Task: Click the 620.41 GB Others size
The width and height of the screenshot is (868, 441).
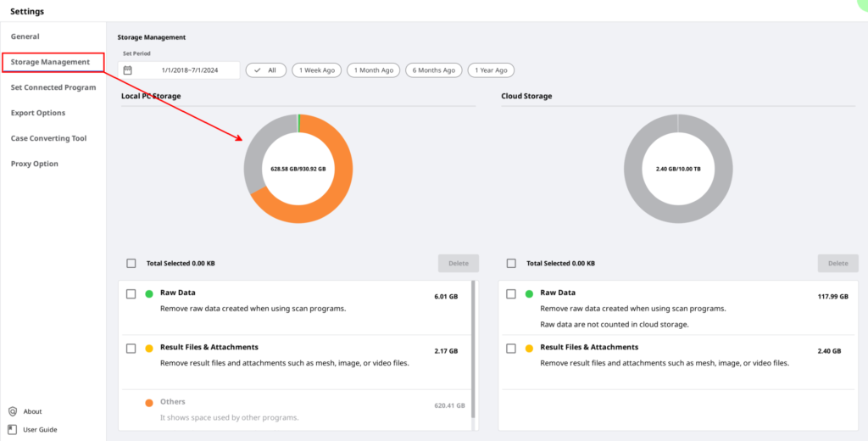Action: tap(449, 405)
